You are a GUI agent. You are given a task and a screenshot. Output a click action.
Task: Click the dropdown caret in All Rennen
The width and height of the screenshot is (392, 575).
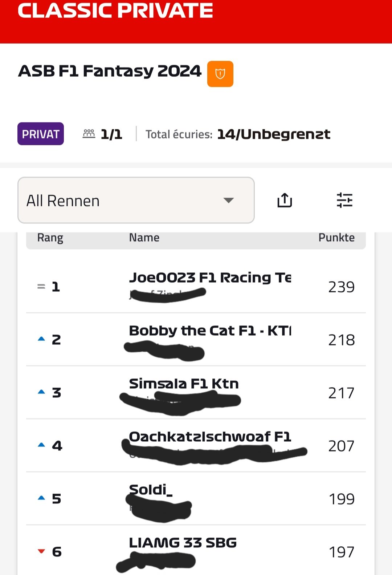click(x=228, y=201)
